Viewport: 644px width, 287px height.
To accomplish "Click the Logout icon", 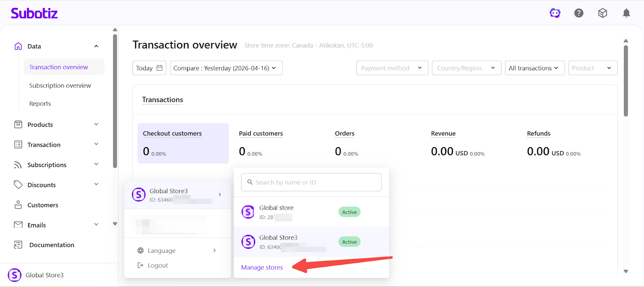I will (x=140, y=265).
